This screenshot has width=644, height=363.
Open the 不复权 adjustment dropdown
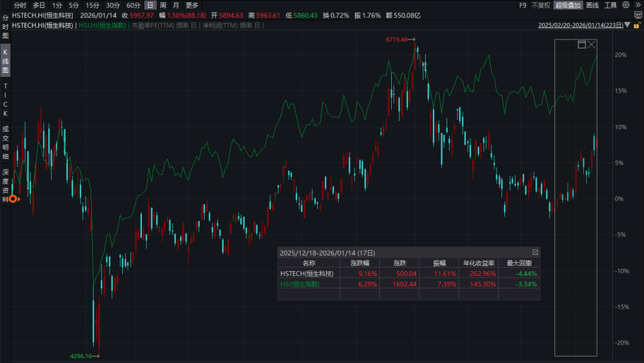(x=540, y=5)
